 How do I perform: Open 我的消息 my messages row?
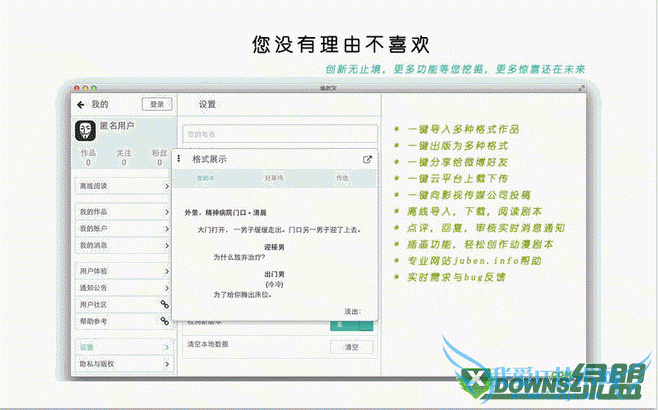[124, 245]
